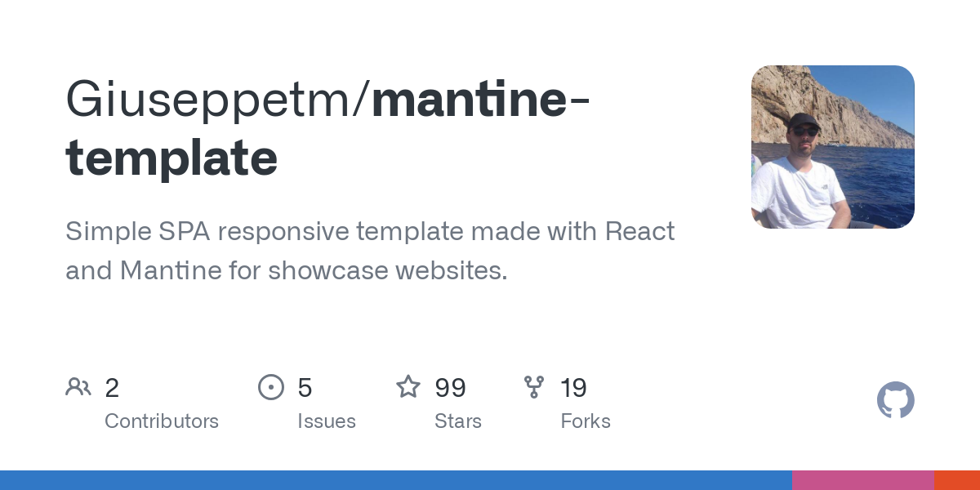Screen dimensions: 980x490
Task: Click the blue language bar segment
Action: [x=395, y=480]
